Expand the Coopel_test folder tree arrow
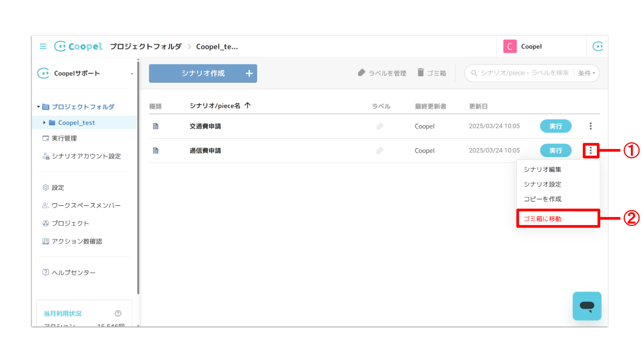The height and width of the screenshot is (362, 644). click(44, 123)
